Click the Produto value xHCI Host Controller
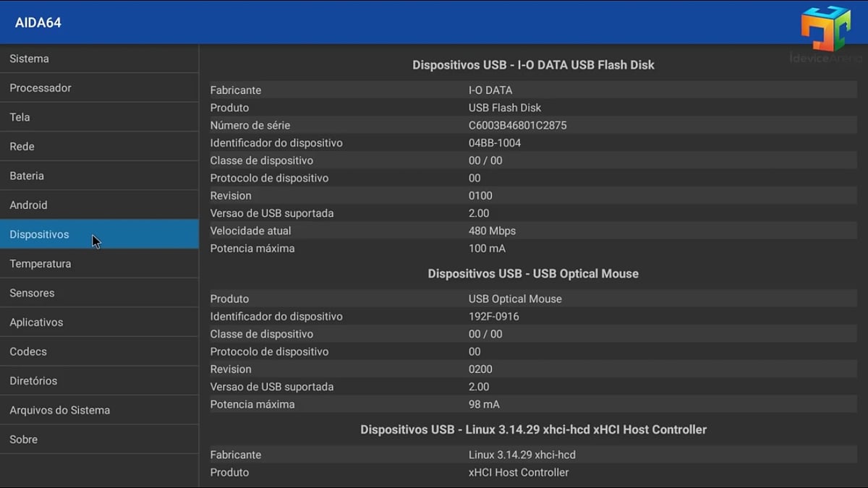 pos(519,473)
